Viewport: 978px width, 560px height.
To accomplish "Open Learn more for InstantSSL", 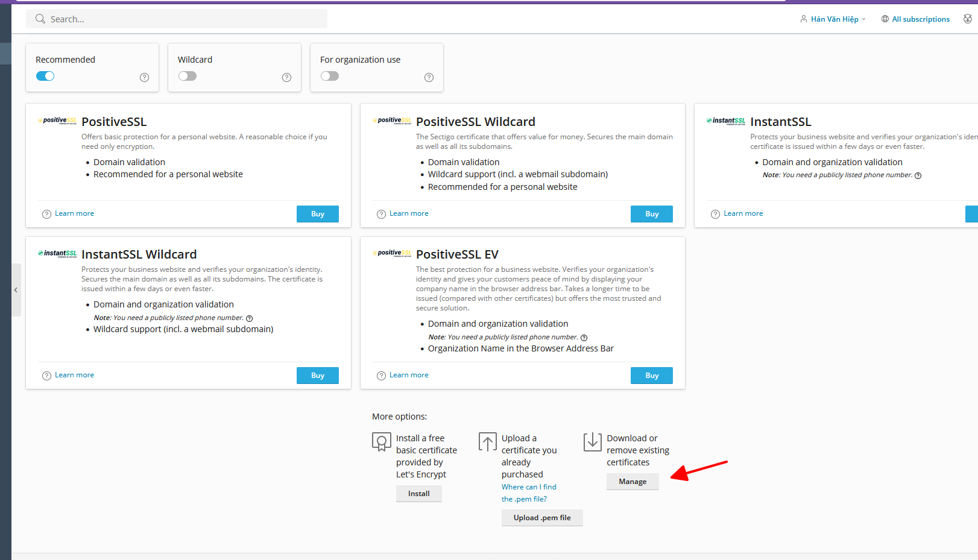I will [x=743, y=213].
